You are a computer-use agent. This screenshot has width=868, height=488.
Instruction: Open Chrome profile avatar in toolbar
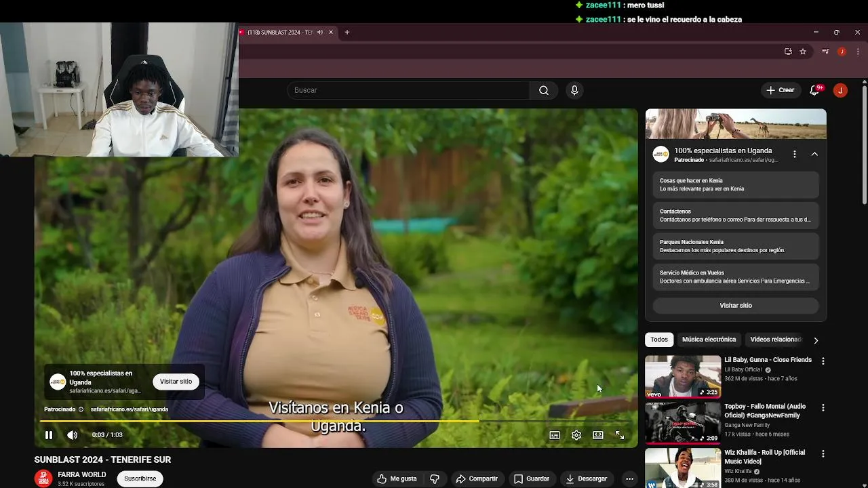point(842,52)
